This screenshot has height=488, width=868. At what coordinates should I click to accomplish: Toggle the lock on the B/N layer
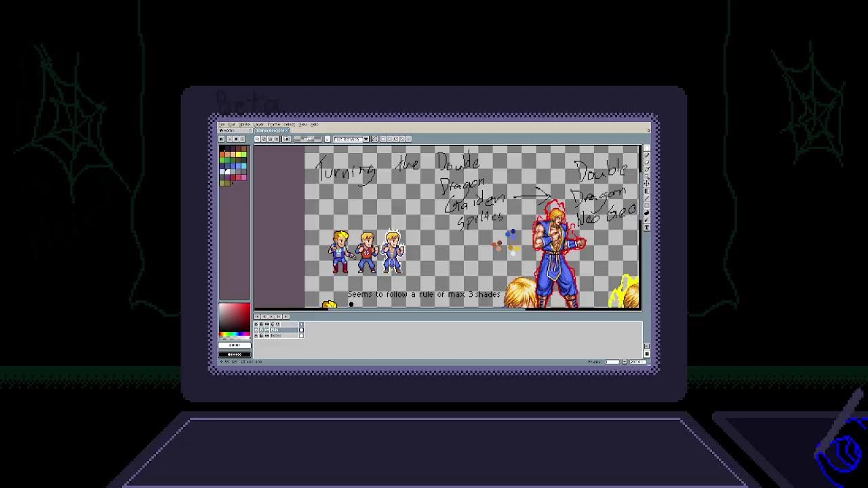[261, 330]
